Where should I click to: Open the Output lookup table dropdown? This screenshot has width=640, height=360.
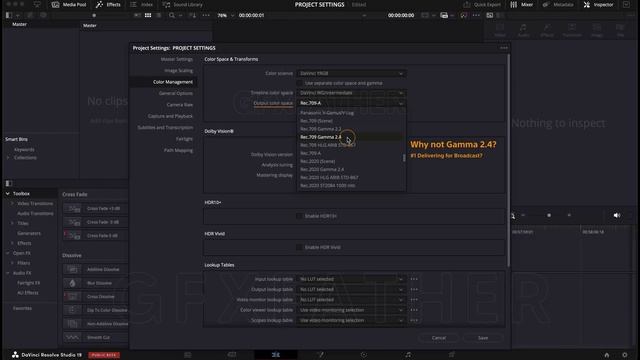coord(351,289)
